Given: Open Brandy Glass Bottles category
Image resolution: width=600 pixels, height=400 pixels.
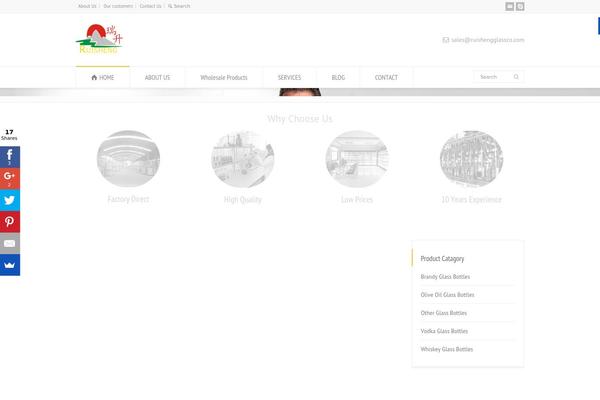Looking at the screenshot, I should click(445, 277).
